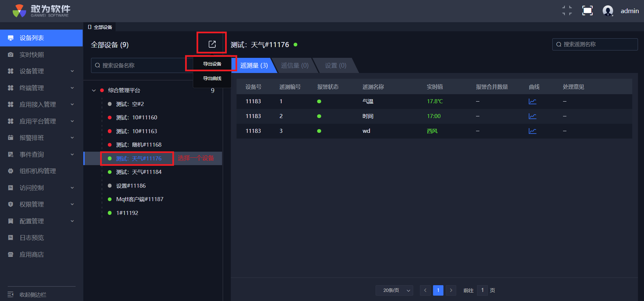
Task: Select device 设置#11186
Action: pyautogui.click(x=131, y=186)
